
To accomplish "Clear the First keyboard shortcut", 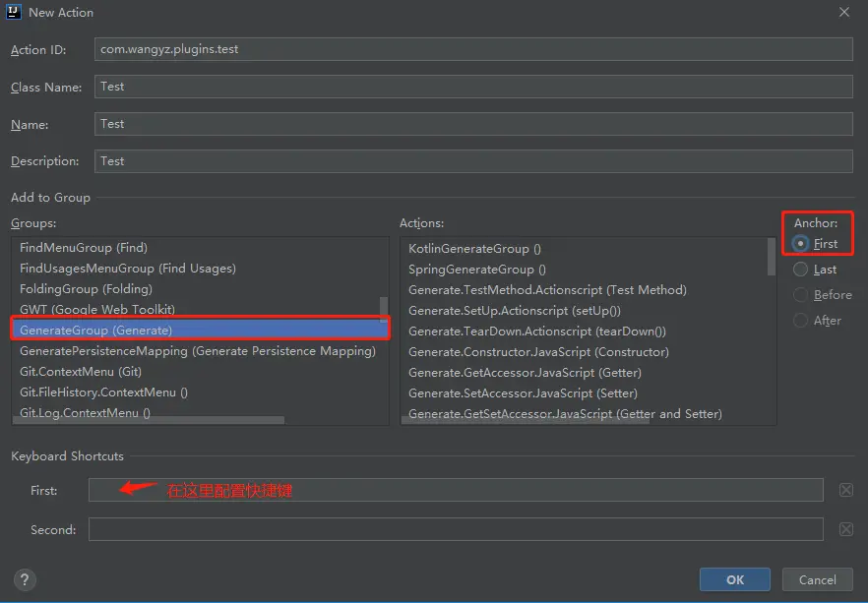I will (846, 490).
